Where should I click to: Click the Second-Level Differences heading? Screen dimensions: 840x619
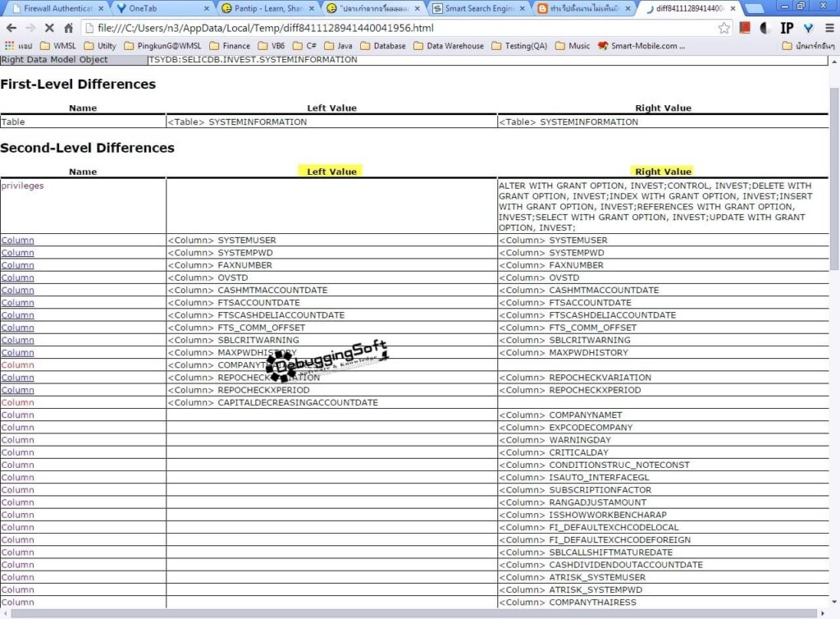click(87, 148)
